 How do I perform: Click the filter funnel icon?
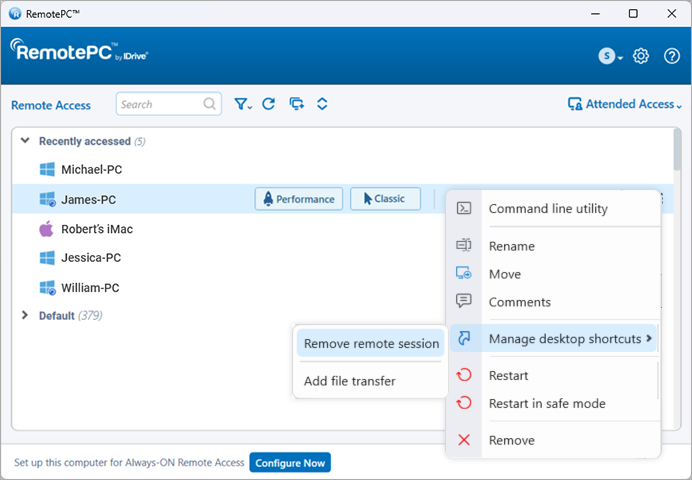[242, 104]
